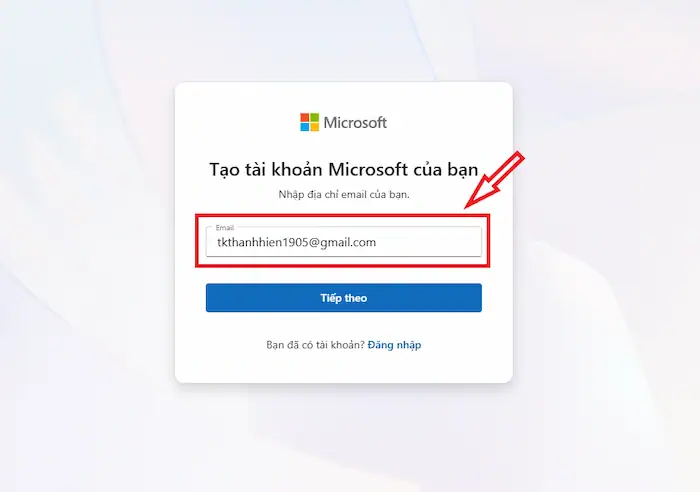Click the gray Microsoft wordmark beside logo
Viewport: 700px width, 492px height.
[x=355, y=123]
